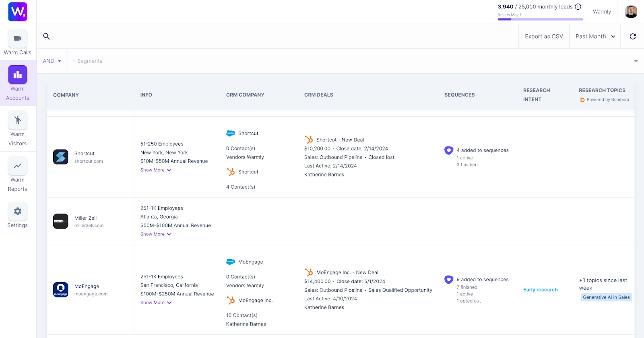
Task: Click sequence shield icon for 4 added
Action: pos(449,150)
